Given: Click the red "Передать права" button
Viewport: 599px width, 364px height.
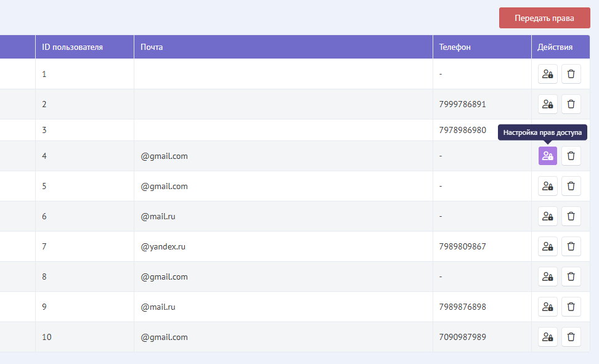Looking at the screenshot, I should (544, 18).
